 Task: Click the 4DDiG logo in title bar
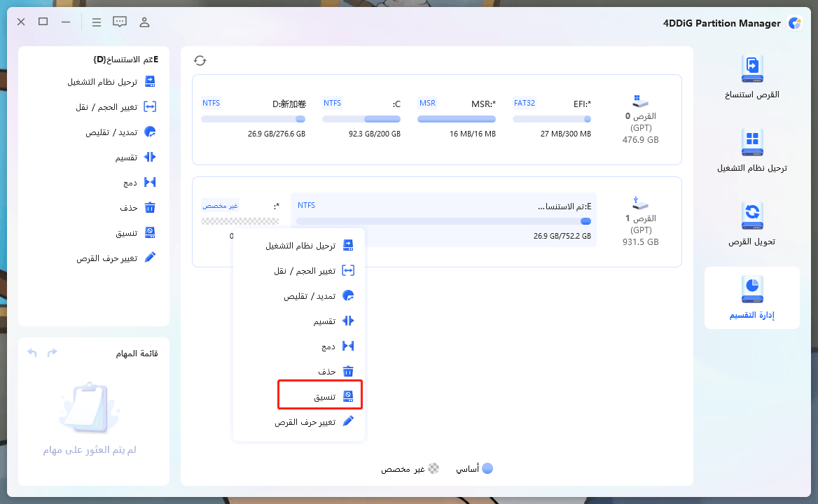tap(794, 22)
